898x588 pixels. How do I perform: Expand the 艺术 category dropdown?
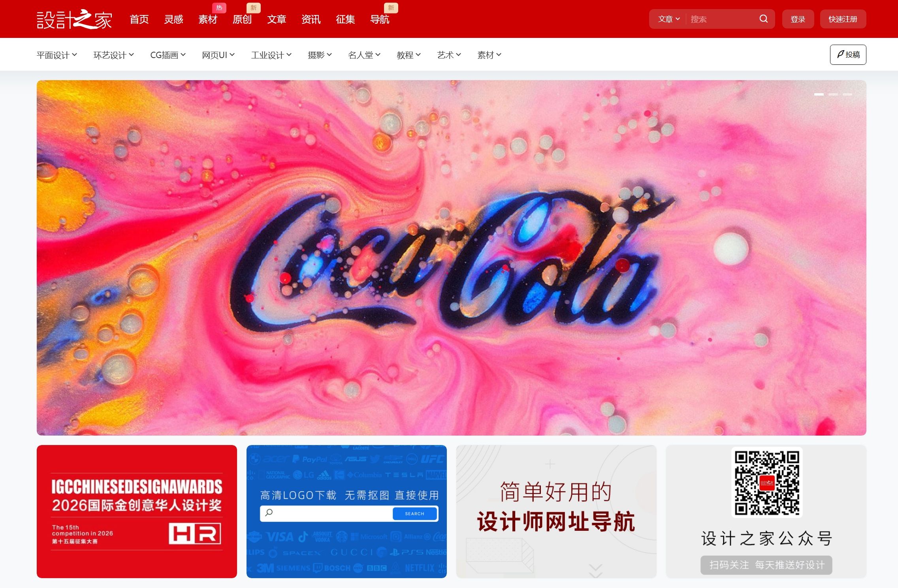pyautogui.click(x=449, y=55)
